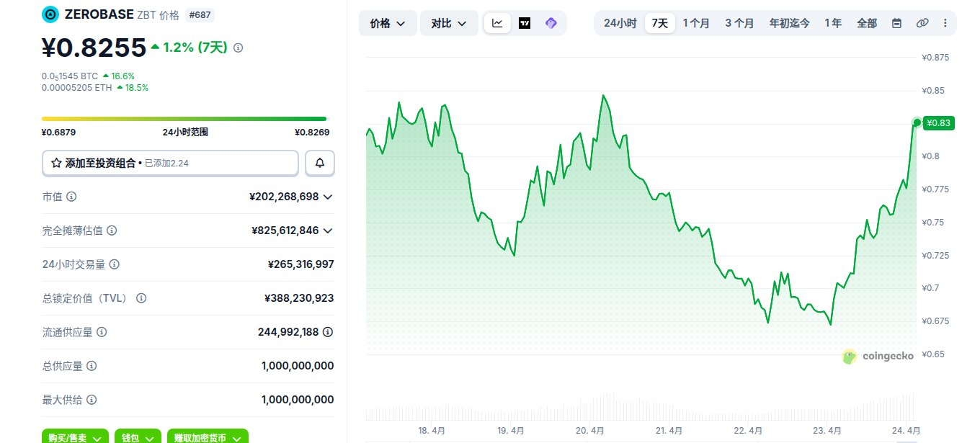Screen dimensions: 980x443
Task: Open the 价格 chart type dropdown
Action: coord(388,23)
